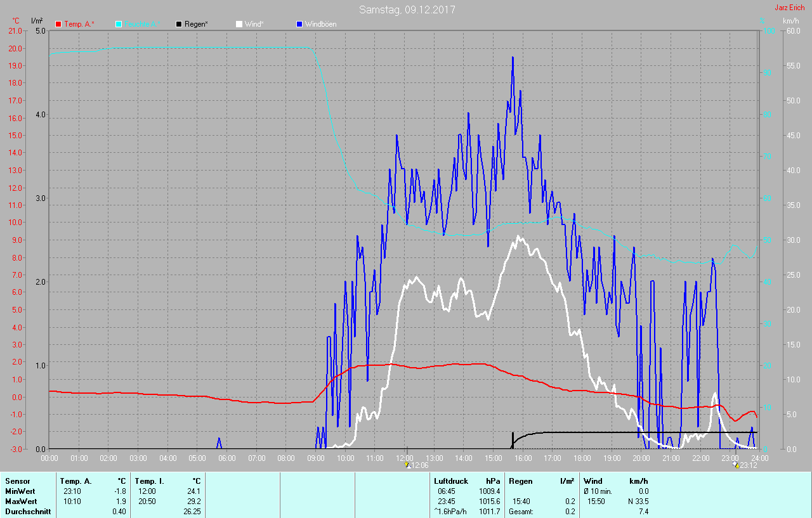
Task: Click the red Temp. A. legend swatch
Action: (58, 24)
